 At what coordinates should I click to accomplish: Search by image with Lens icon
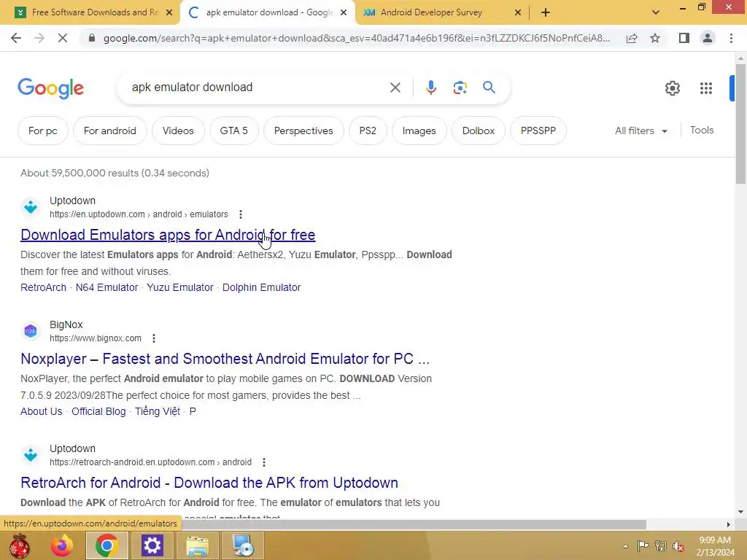point(460,87)
